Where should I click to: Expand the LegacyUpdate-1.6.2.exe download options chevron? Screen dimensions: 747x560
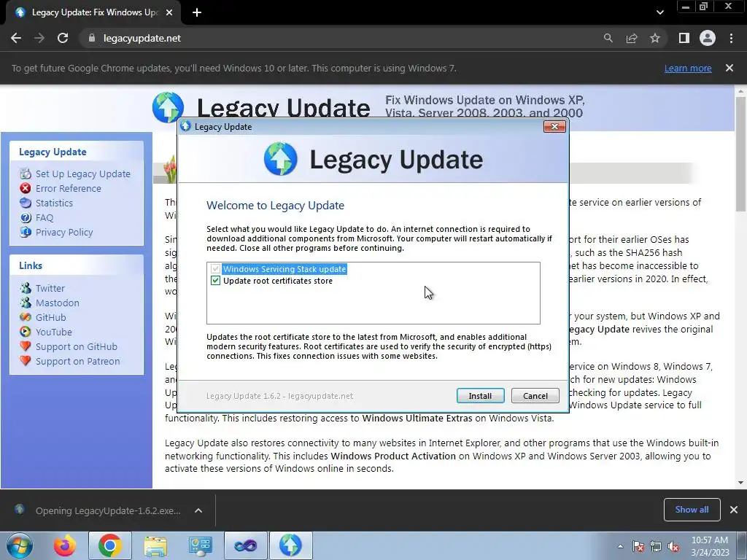(x=198, y=510)
